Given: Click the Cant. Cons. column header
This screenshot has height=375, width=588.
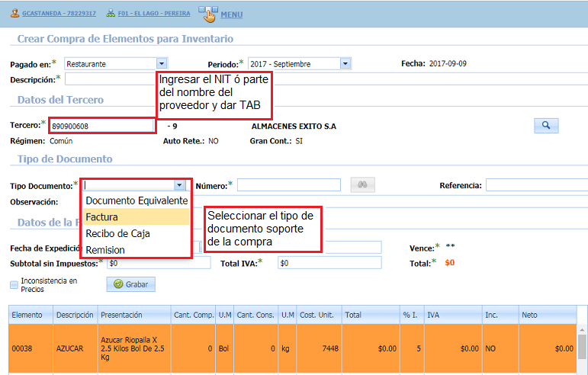Looking at the screenshot, I should [x=256, y=315].
